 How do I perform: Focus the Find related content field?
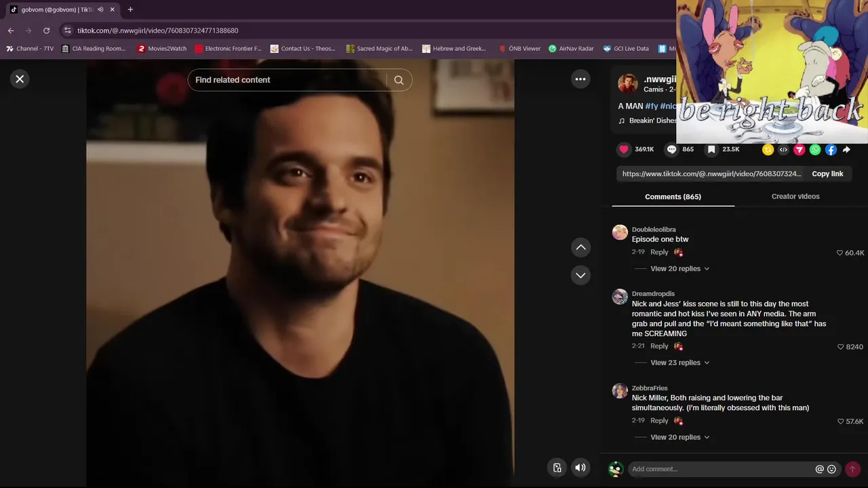point(288,80)
